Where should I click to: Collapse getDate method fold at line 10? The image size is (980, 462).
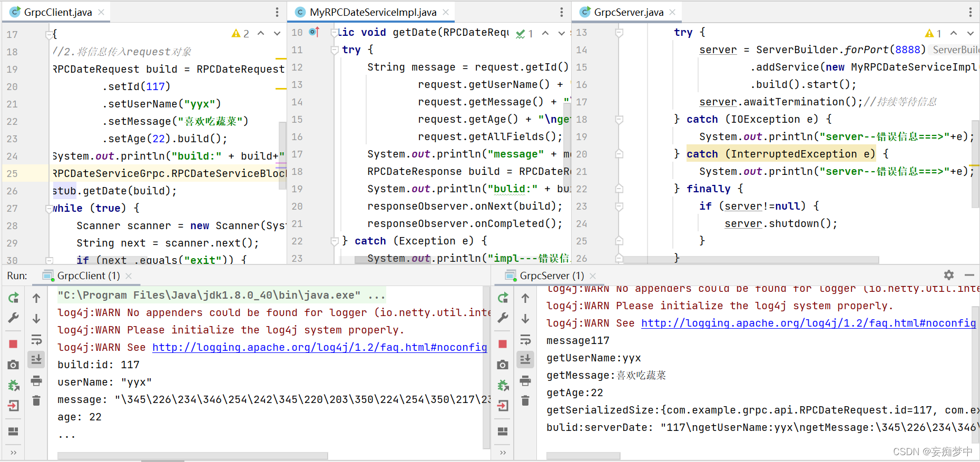click(x=334, y=33)
